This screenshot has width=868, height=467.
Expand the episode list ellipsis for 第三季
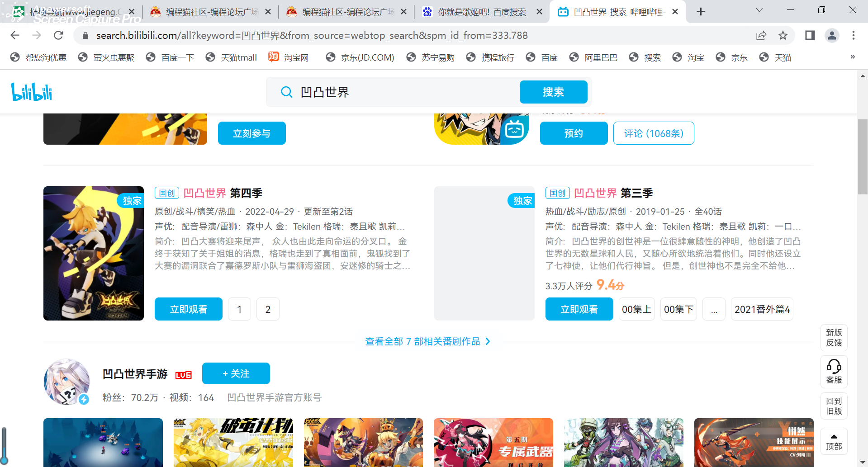point(714,309)
